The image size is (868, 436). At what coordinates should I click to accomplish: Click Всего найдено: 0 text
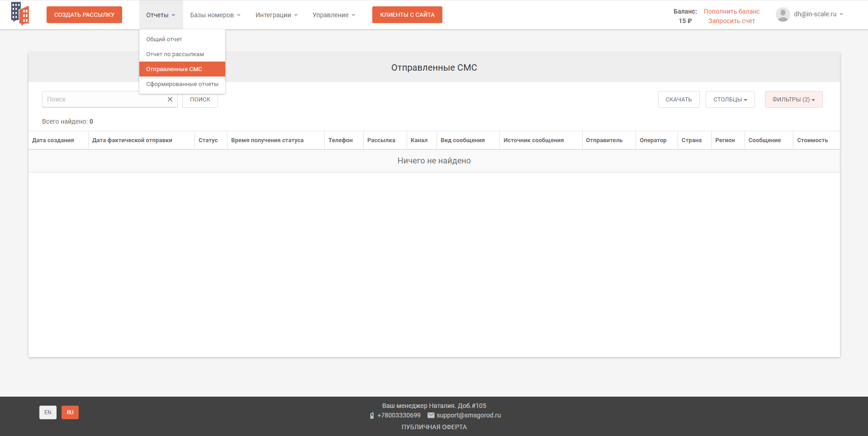tap(67, 121)
